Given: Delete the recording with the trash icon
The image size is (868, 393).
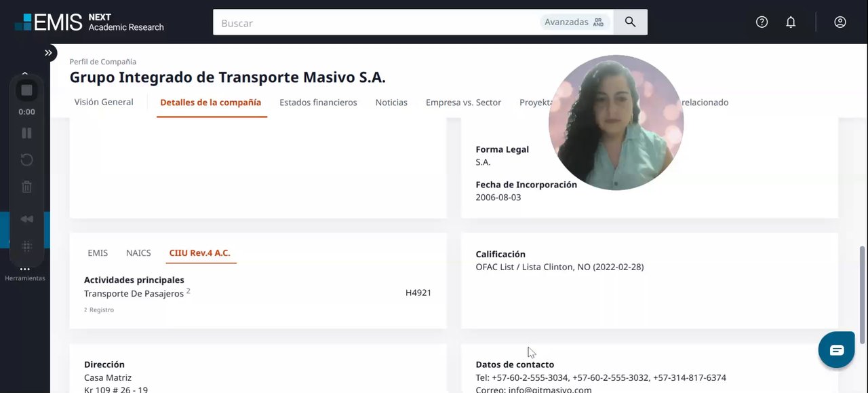Looking at the screenshot, I should (26, 187).
